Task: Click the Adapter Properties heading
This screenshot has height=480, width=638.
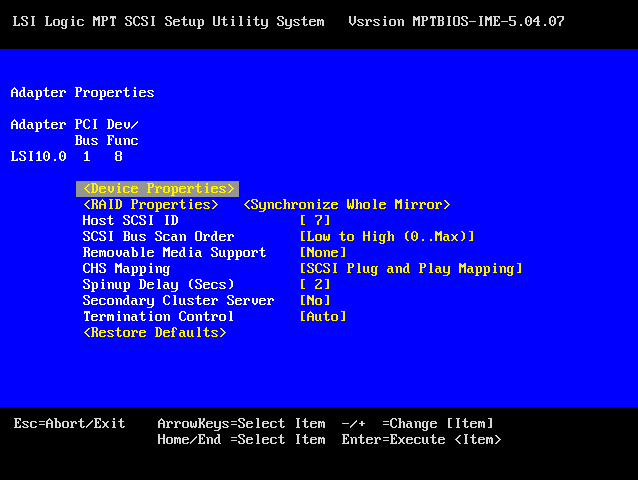Action: [x=82, y=93]
